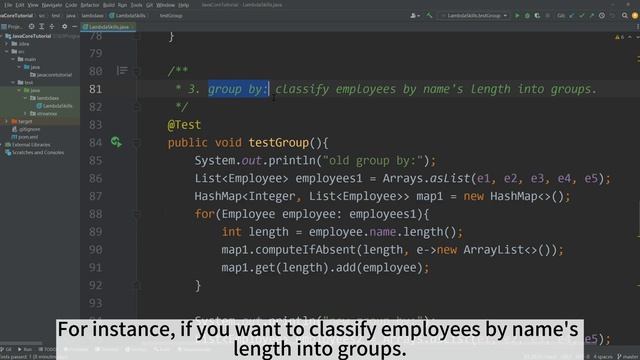Viewport: 640px width, 360px height.
Task: Click Git commit checkmark icon
Action: [582, 16]
